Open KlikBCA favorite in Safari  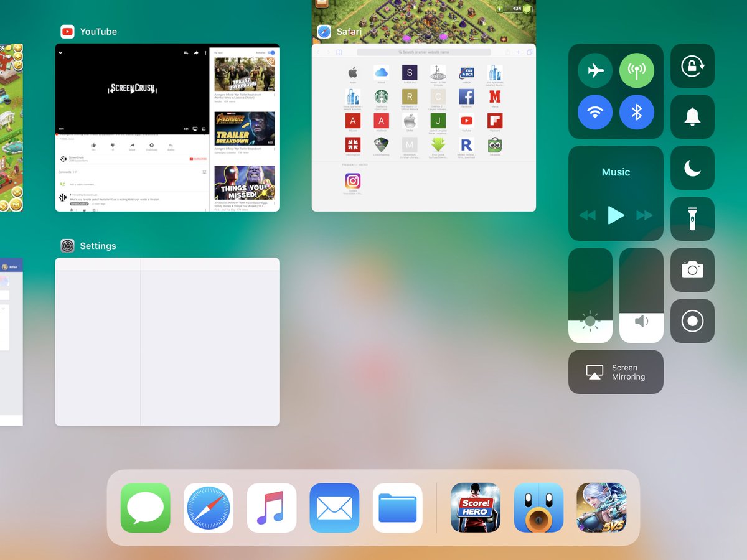[x=466, y=72]
